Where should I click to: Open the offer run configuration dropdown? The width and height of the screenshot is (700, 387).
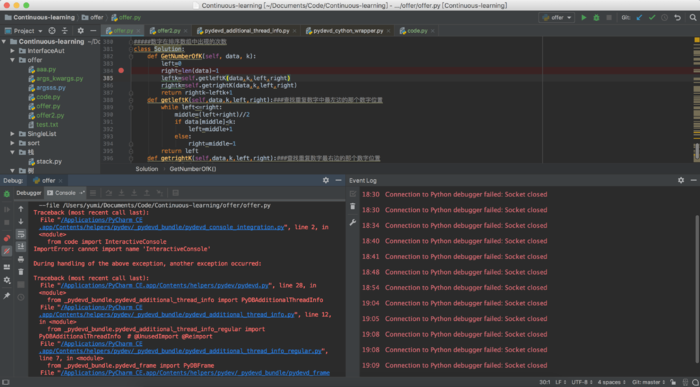(557, 18)
